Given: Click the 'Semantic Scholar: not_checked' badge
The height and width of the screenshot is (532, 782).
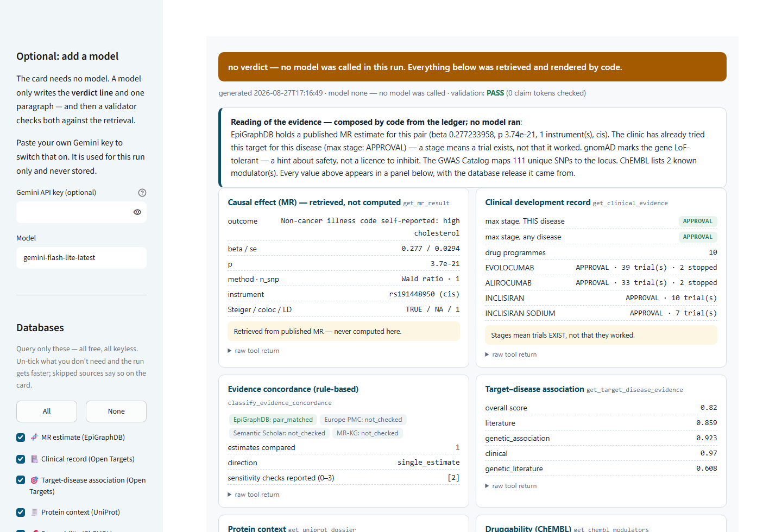Looking at the screenshot, I should [x=279, y=433].
